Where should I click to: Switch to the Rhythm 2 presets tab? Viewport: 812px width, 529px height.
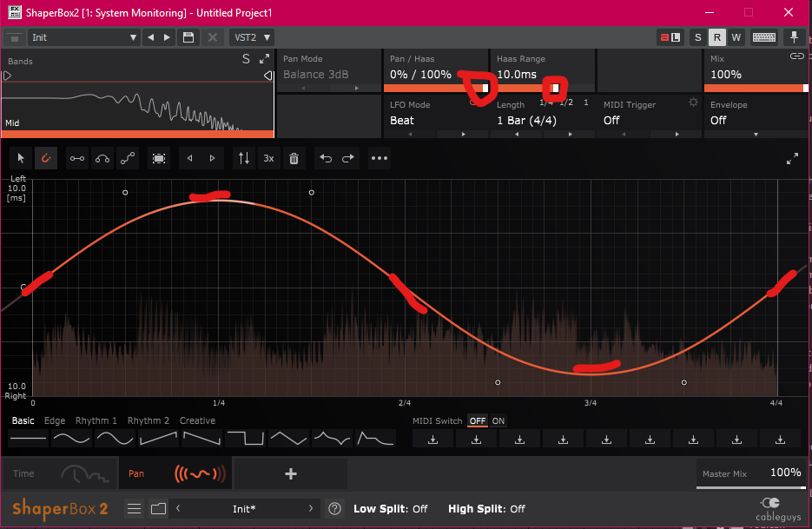point(149,420)
